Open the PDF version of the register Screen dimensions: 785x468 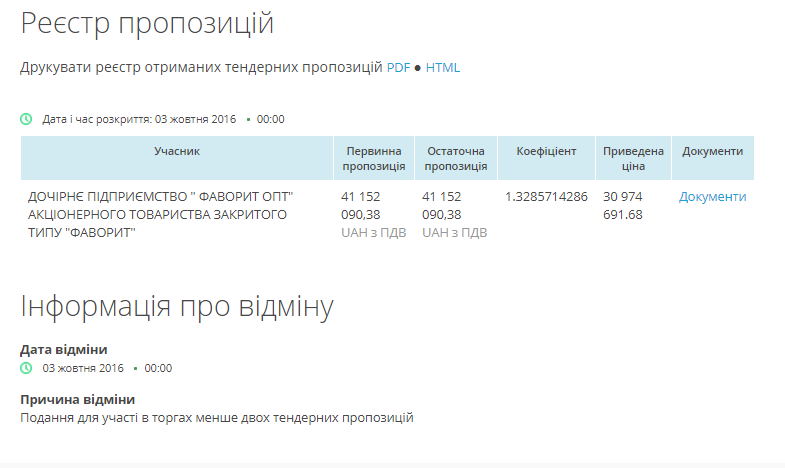pos(398,68)
